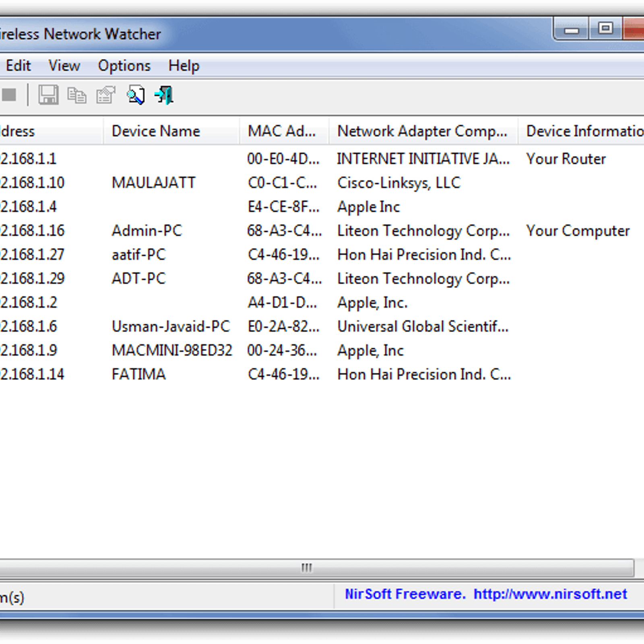Click the Find magnifier toolbar icon

pos(136,95)
